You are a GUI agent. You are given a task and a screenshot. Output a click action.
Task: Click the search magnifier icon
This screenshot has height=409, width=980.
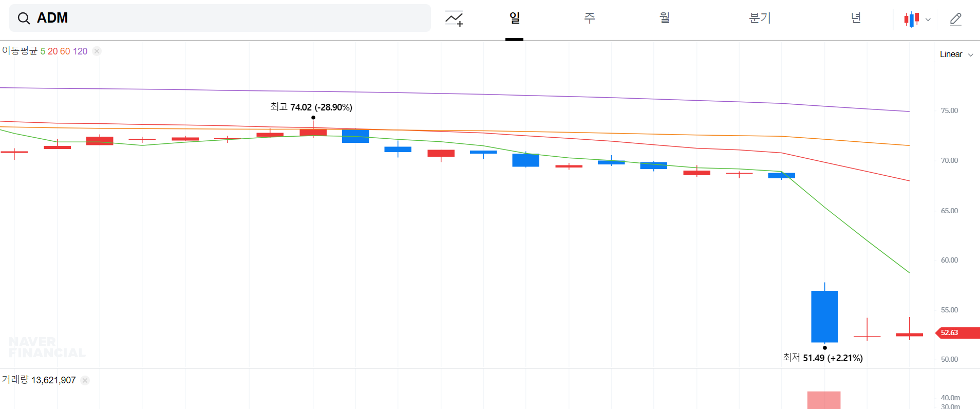click(24, 18)
